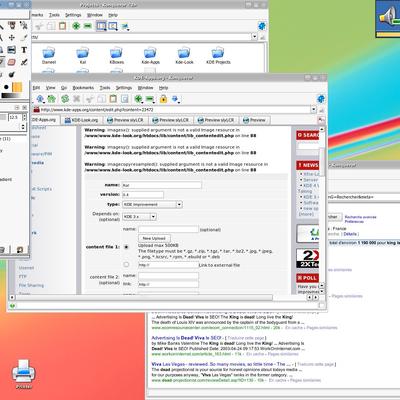Click the Reload icon in the front Konqueror toolbar
The image size is (400, 400).
tap(65, 99)
